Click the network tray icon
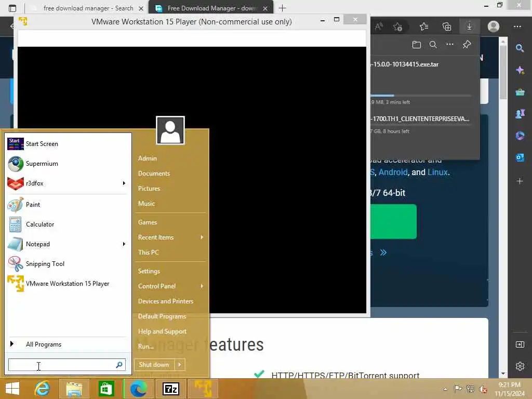Image resolution: width=532 pixels, height=399 pixels. [x=470, y=389]
